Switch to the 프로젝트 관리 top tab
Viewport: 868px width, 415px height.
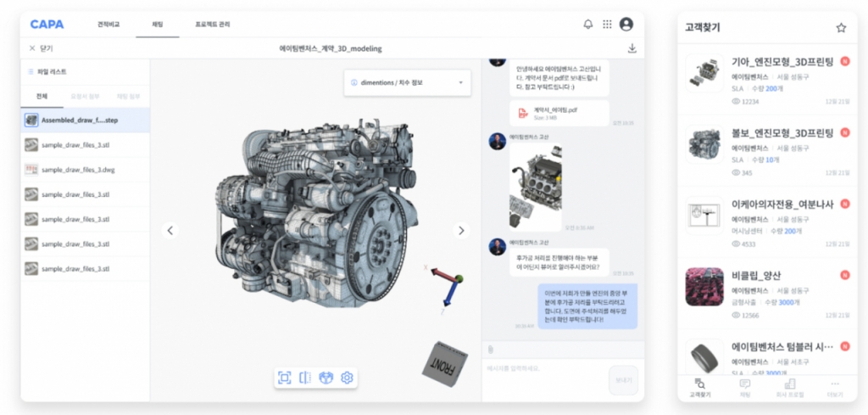point(213,25)
